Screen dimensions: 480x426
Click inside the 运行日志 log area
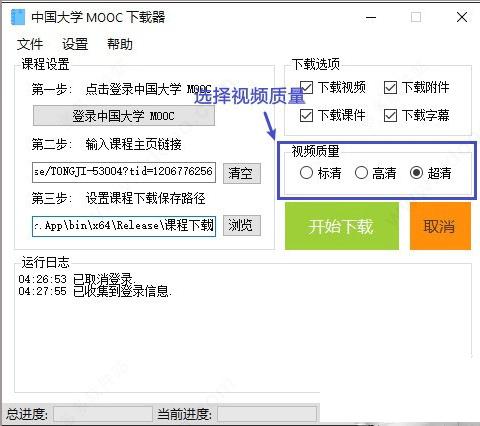click(x=243, y=328)
